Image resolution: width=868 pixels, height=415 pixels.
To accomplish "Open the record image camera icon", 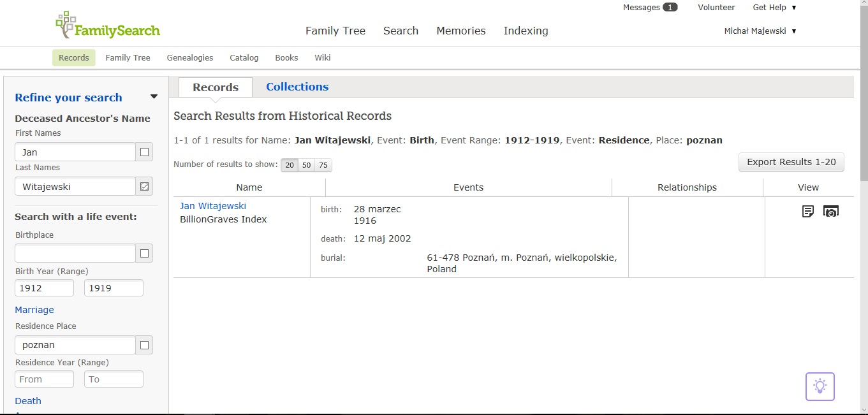I will click(x=830, y=211).
